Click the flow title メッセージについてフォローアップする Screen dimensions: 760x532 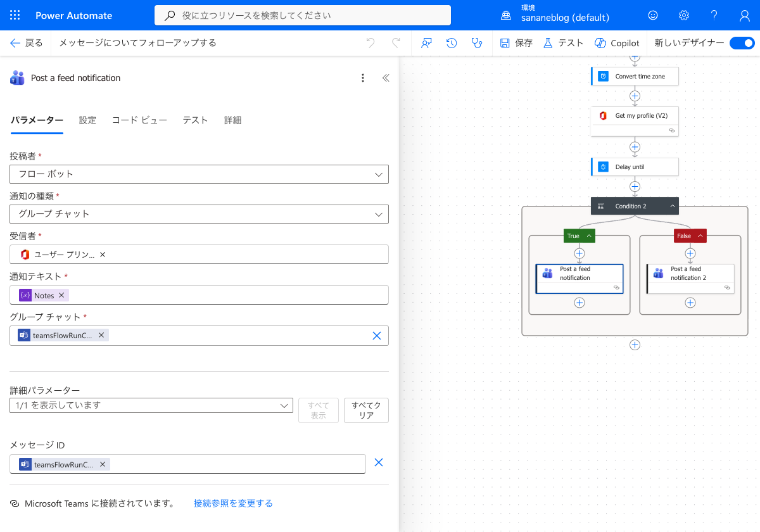point(137,43)
